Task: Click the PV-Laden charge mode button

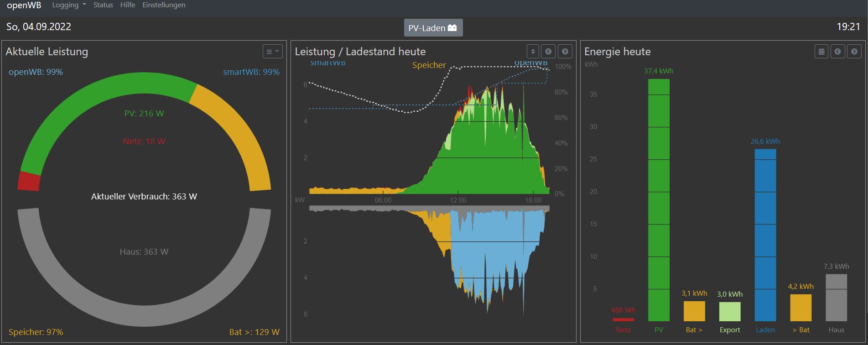Action: [x=433, y=28]
